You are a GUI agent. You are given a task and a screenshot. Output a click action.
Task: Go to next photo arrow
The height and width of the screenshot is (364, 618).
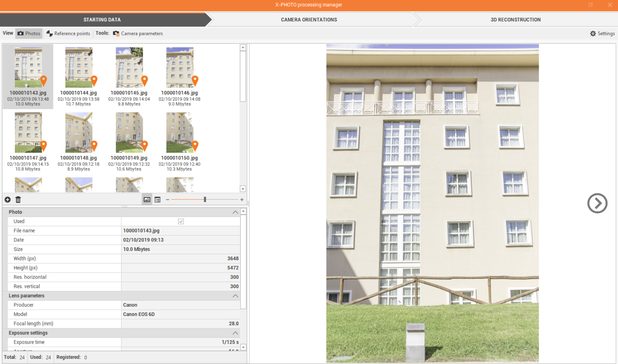pyautogui.click(x=597, y=203)
